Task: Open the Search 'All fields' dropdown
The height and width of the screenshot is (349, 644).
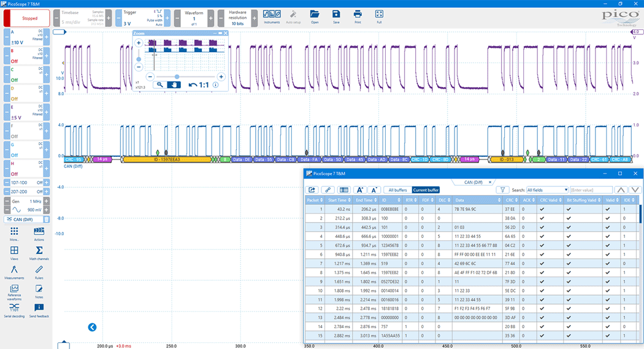Action: click(547, 190)
